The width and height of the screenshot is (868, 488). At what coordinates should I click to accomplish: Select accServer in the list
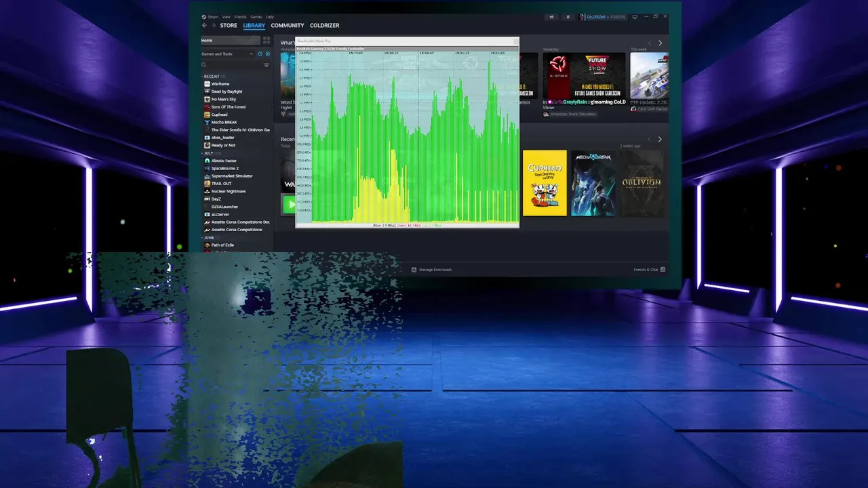click(x=220, y=214)
